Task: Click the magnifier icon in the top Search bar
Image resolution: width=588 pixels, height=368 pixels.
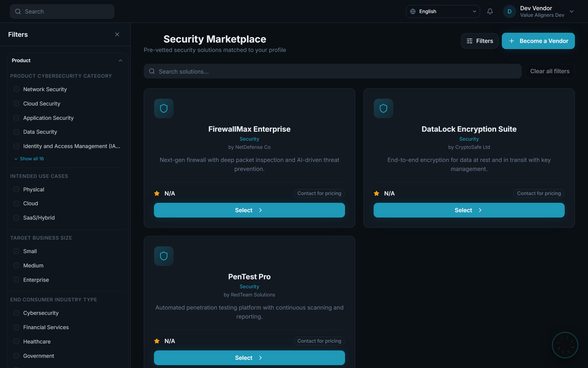Action: pos(18,11)
